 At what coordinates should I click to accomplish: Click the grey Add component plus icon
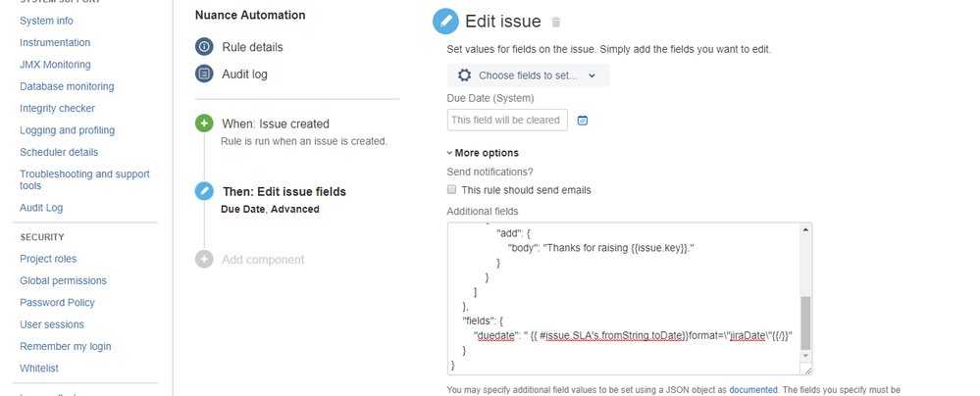tap(204, 259)
